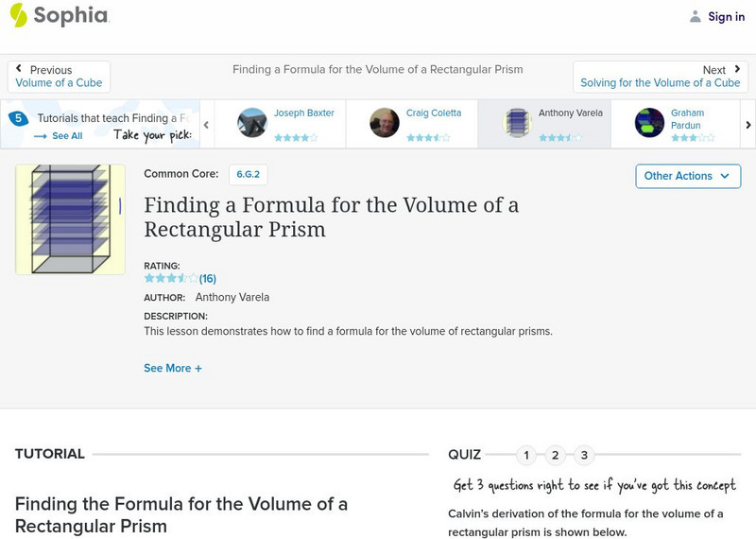Go to Previous: Volume of a Cube

[59, 77]
